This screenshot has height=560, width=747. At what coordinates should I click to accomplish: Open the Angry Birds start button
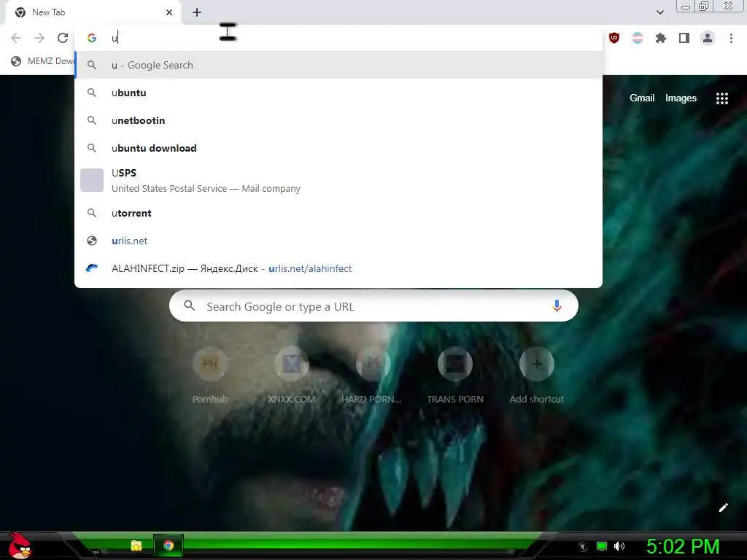point(20,546)
